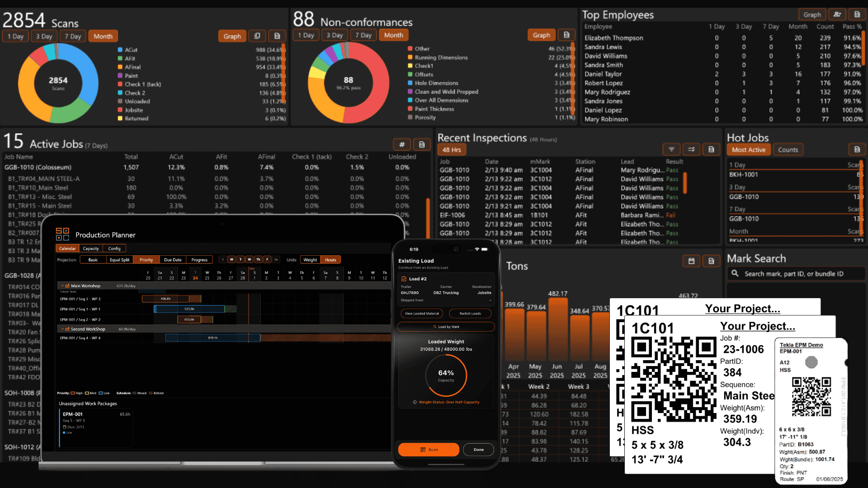This screenshot has width=868, height=488.
Task: Collapse the Main Workshop section
Action: point(62,286)
